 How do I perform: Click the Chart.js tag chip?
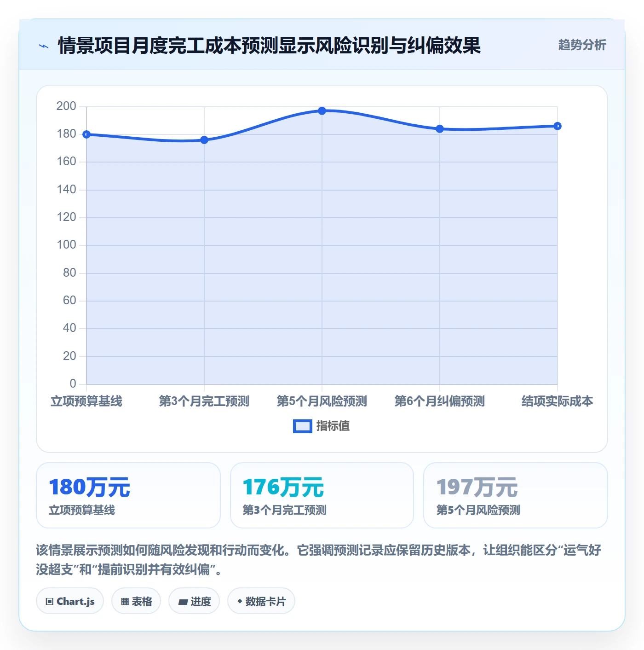pos(70,601)
